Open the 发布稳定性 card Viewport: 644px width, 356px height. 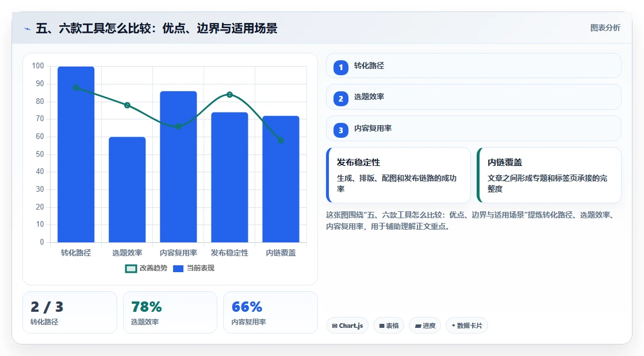click(x=398, y=175)
